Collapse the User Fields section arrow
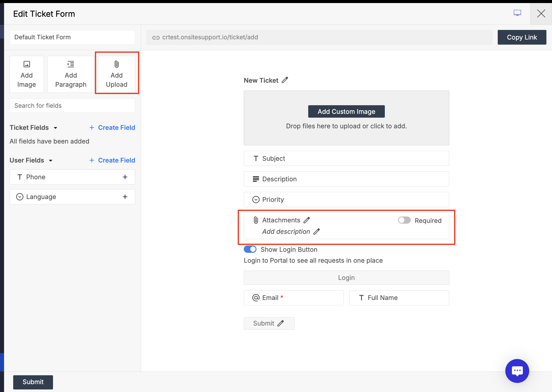The width and height of the screenshot is (552, 392). point(51,161)
